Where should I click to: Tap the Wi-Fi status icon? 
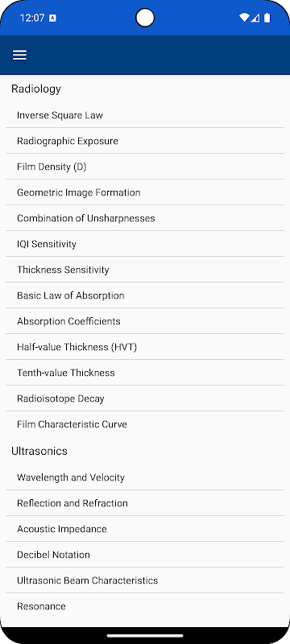244,18
